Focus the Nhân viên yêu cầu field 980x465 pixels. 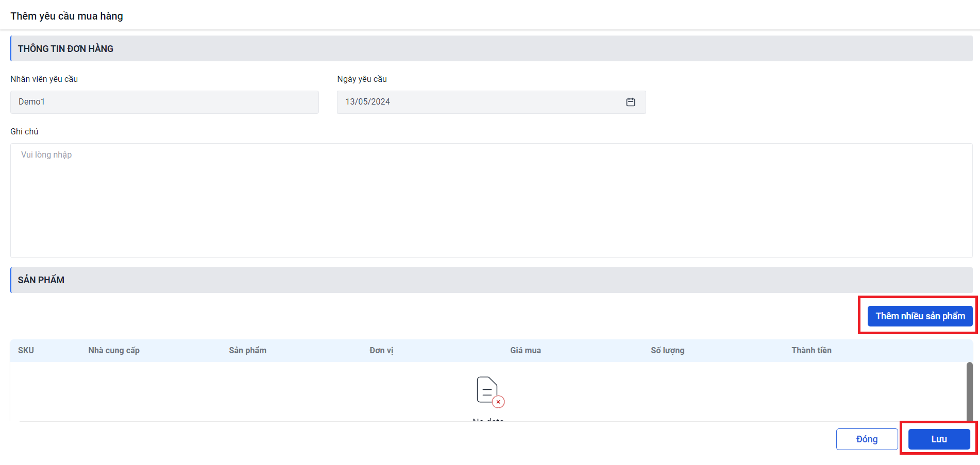coord(164,102)
